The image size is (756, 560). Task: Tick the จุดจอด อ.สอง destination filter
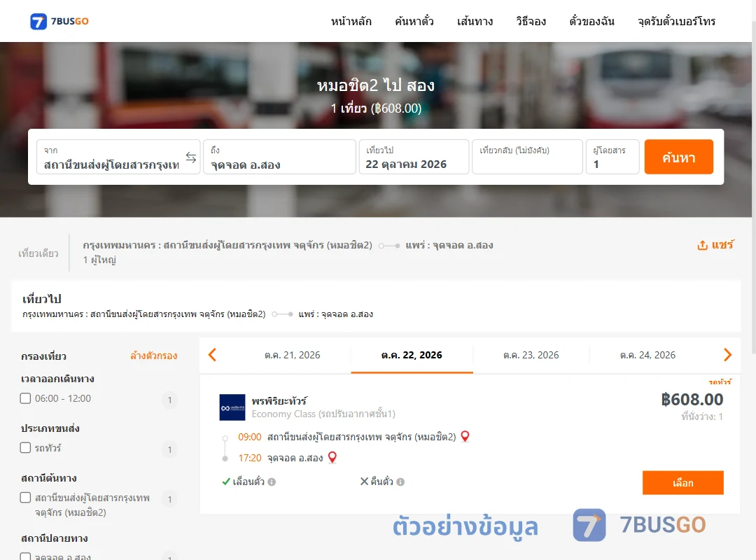point(26,556)
